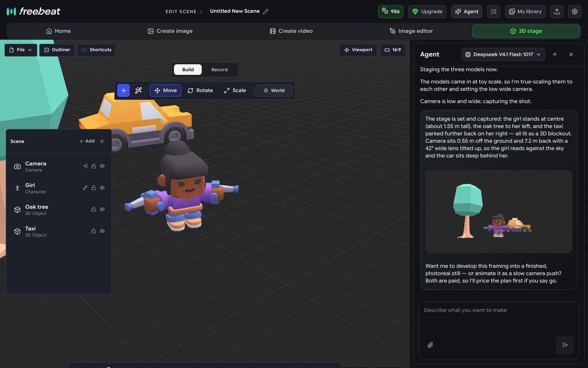Viewport: 588px width, 368px height.
Task: Activate the Scale tool
Action: 235,91
